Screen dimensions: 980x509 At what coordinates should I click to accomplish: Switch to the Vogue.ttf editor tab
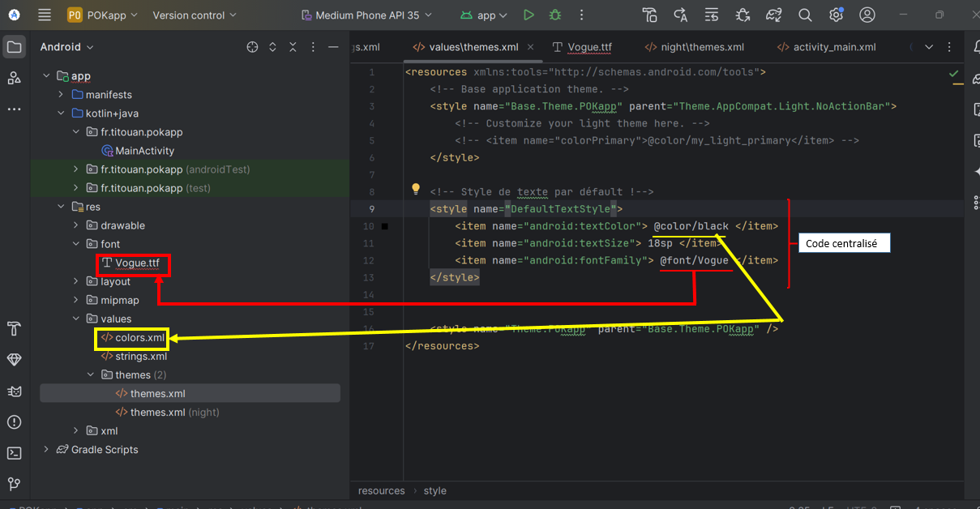[x=582, y=47]
